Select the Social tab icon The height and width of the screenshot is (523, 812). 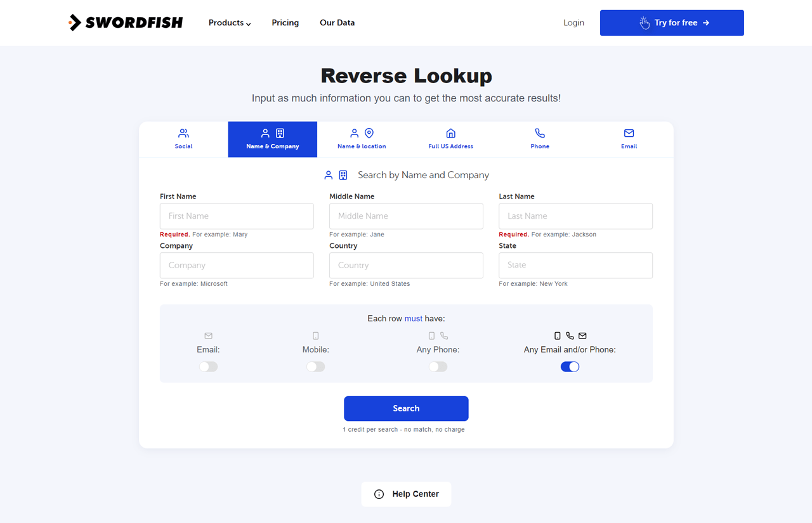coord(183,133)
